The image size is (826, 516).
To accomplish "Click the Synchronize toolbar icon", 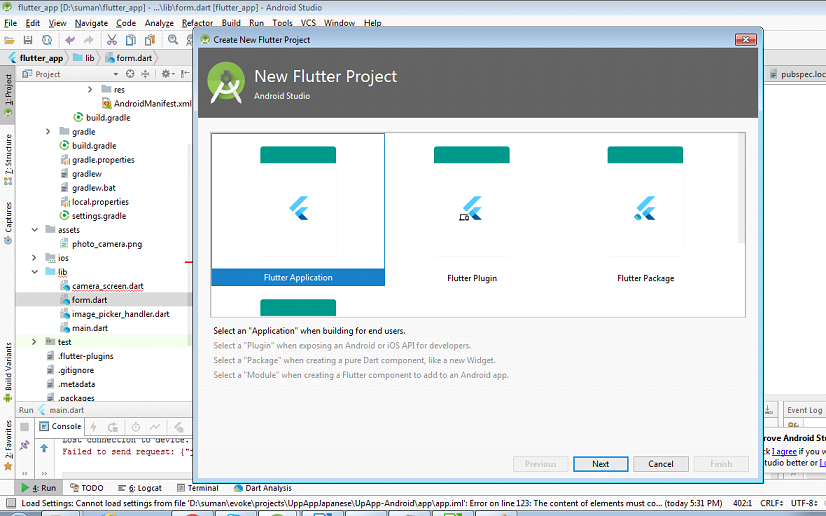I will [47, 40].
